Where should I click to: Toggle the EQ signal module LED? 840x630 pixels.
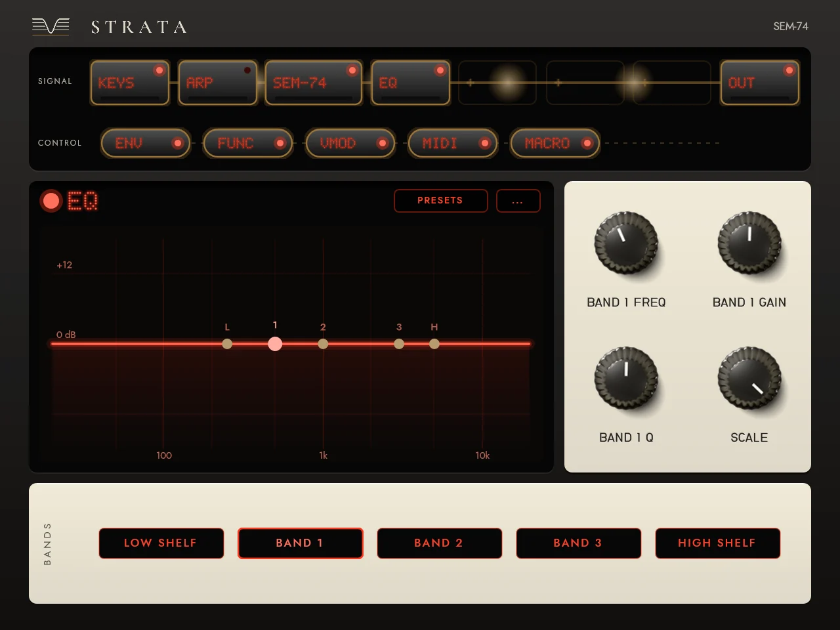pos(440,70)
